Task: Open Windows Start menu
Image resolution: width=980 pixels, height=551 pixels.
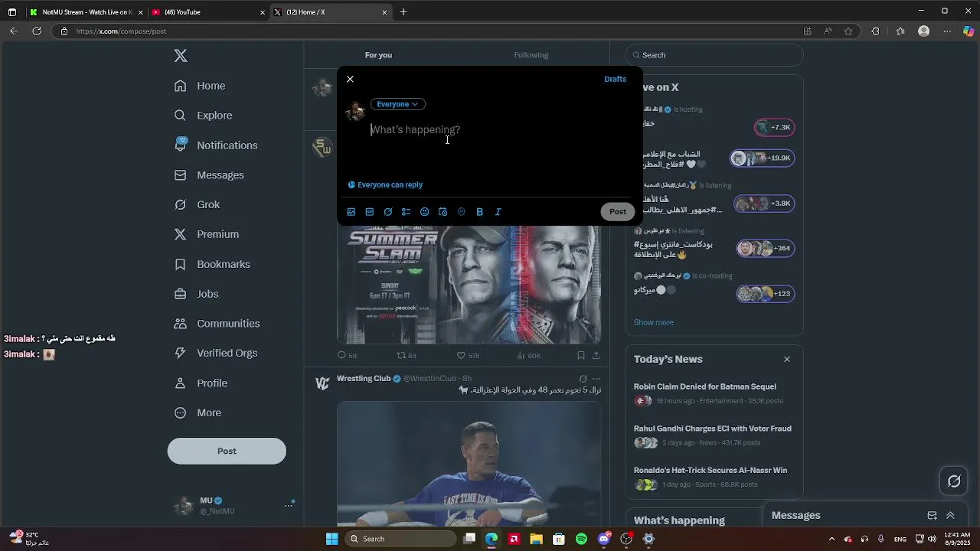Action: point(332,539)
